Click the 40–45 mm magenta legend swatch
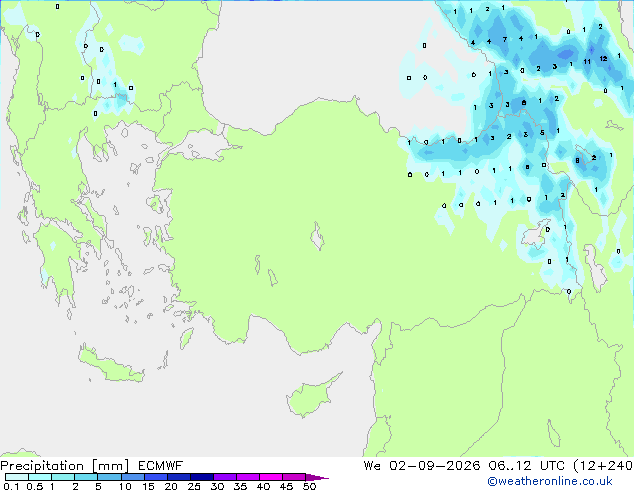Screen dimensions: 634x490 pos(271,477)
